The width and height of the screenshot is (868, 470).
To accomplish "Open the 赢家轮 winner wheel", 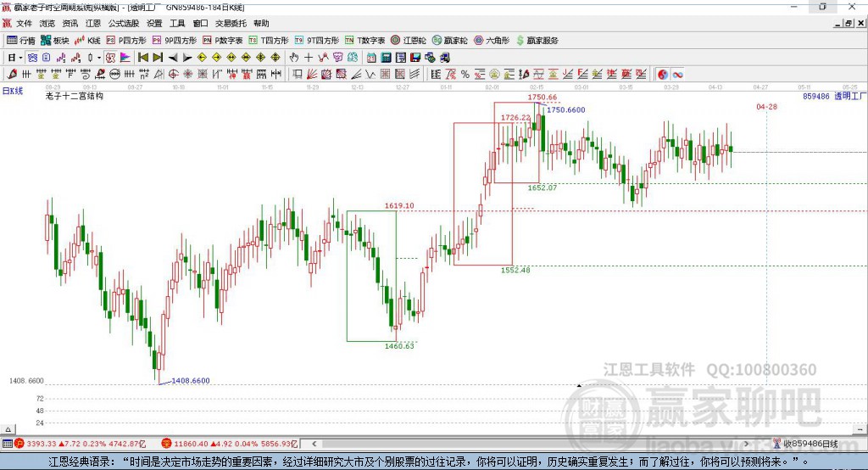I will [x=450, y=41].
